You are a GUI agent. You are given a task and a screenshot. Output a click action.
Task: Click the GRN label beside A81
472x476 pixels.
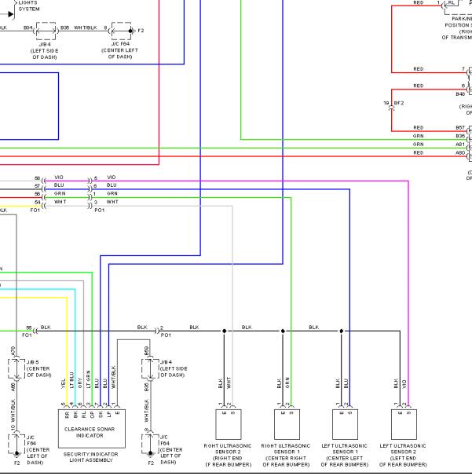coord(419,145)
